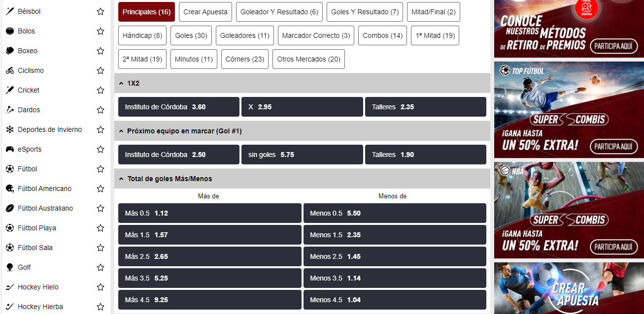This screenshot has width=644, height=314.
Task: Click the Golf icon in the sidebar
Action: tap(10, 267)
